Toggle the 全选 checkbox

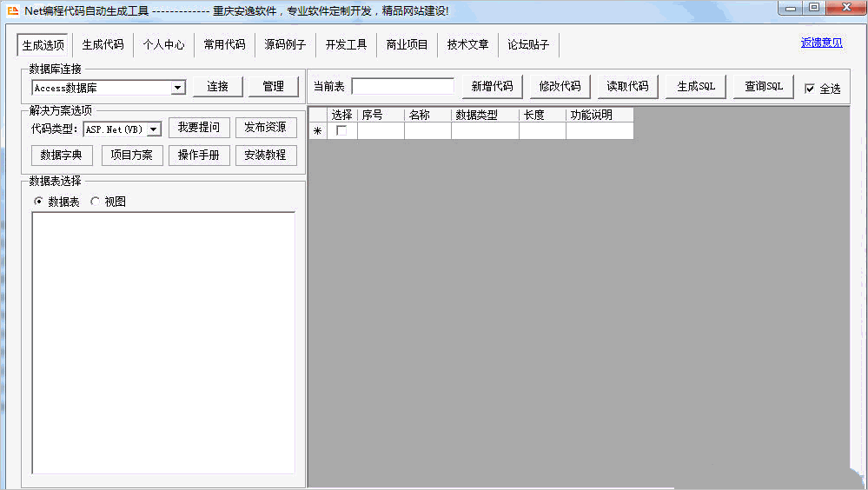click(810, 89)
